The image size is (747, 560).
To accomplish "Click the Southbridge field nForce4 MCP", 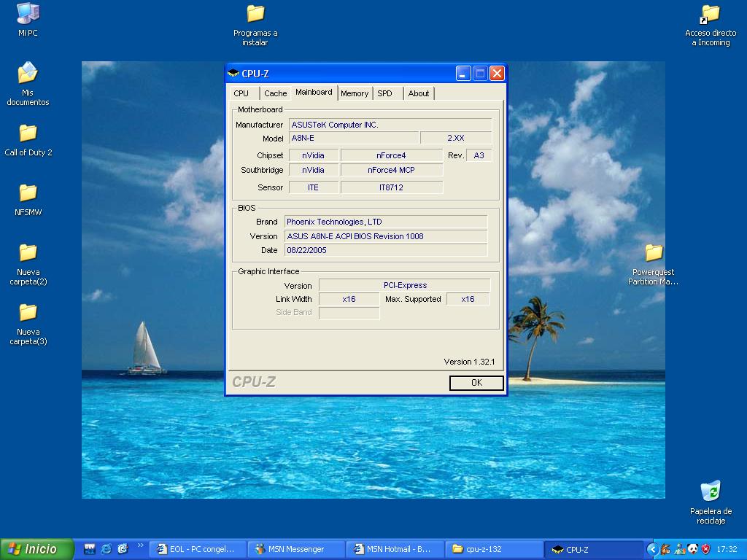I will (392, 170).
